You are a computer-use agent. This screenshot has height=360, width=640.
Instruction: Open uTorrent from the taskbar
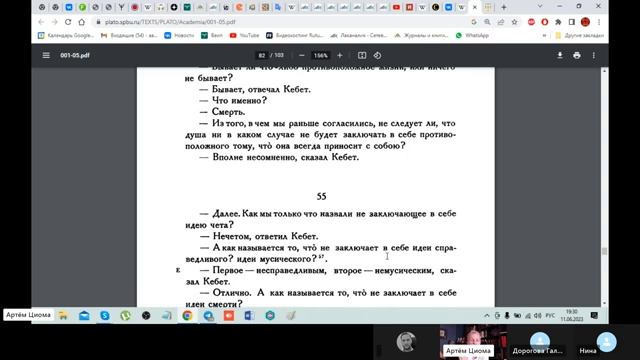[x=125, y=316]
